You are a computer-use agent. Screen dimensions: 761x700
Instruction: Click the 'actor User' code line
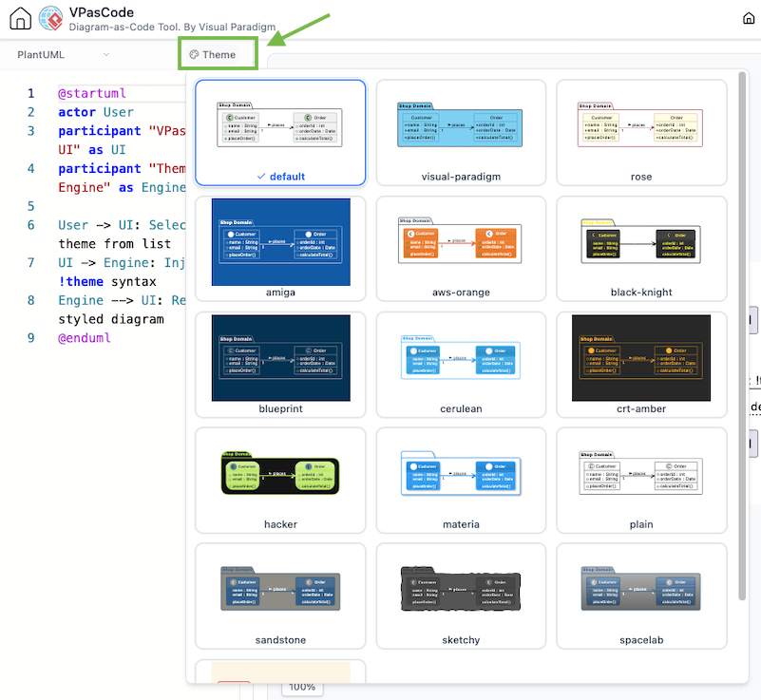point(96,112)
